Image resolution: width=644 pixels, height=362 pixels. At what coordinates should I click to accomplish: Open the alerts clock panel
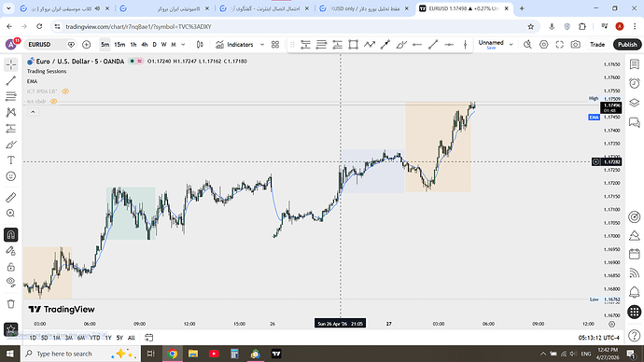click(x=635, y=83)
